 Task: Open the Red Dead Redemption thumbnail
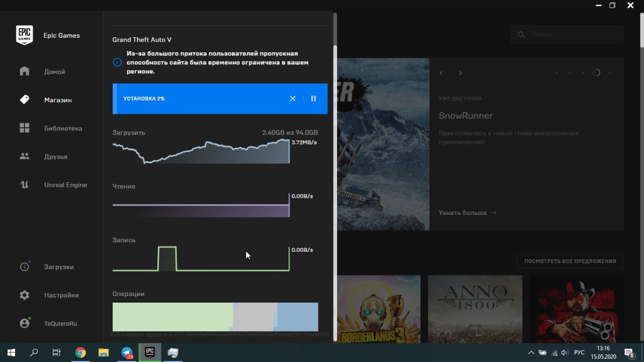tap(577, 309)
